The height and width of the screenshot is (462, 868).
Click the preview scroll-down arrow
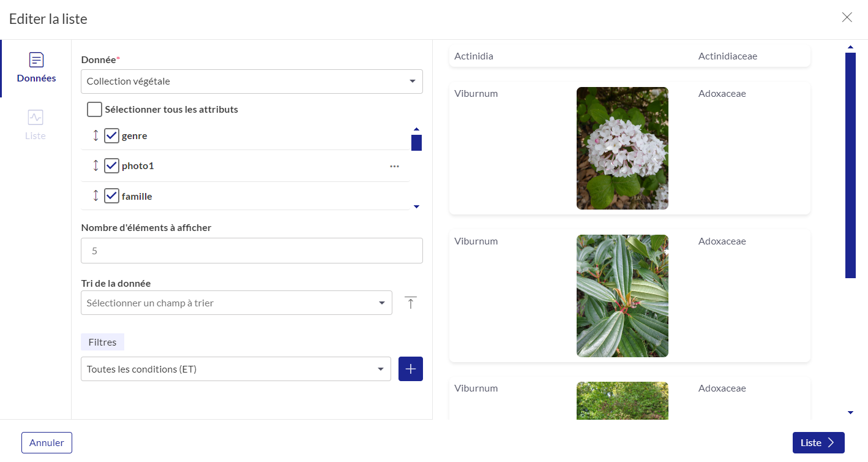(850, 412)
